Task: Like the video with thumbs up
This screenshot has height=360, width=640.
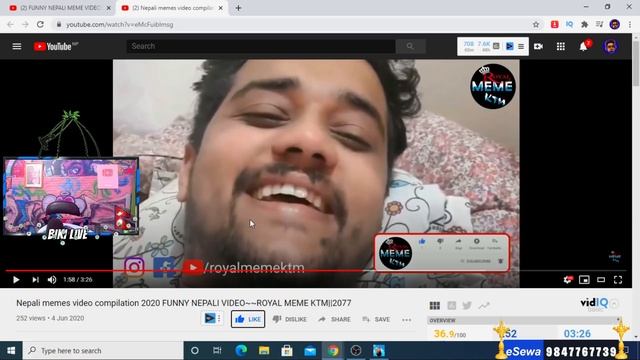Action: pyautogui.click(x=248, y=319)
